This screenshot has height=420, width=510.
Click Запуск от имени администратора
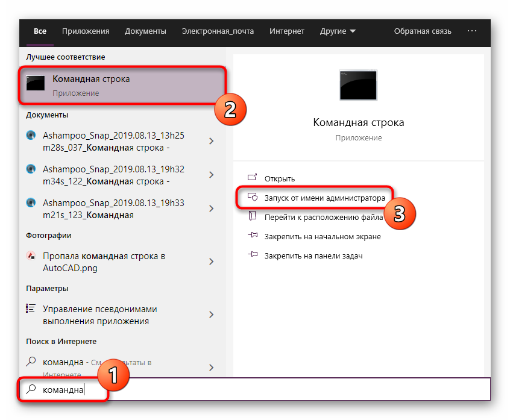(x=324, y=198)
